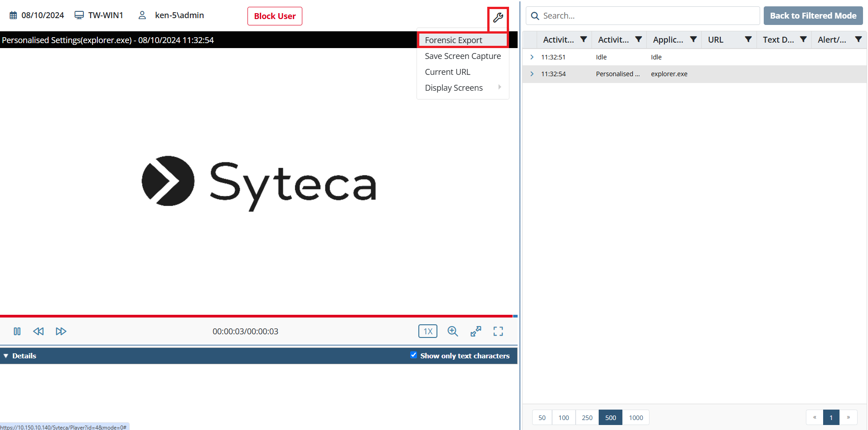Enter fullscreen with the corner brackets icon
Image resolution: width=868 pixels, height=430 pixels.
(498, 331)
